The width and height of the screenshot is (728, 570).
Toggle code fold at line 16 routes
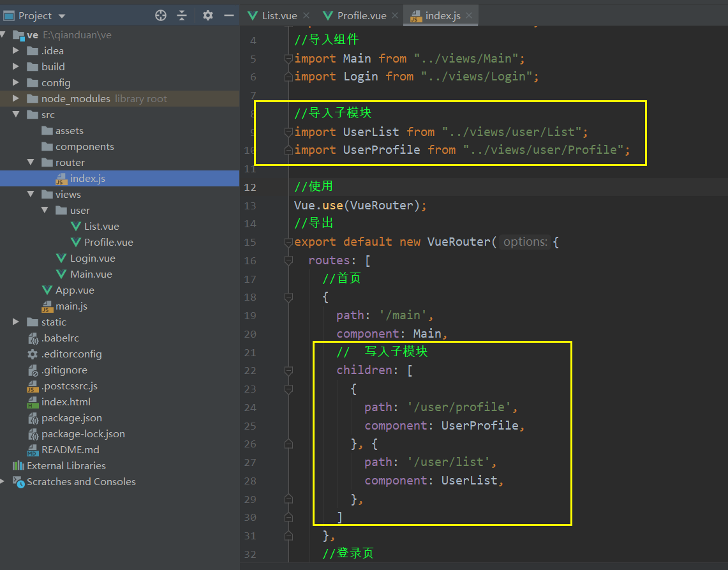[288, 260]
